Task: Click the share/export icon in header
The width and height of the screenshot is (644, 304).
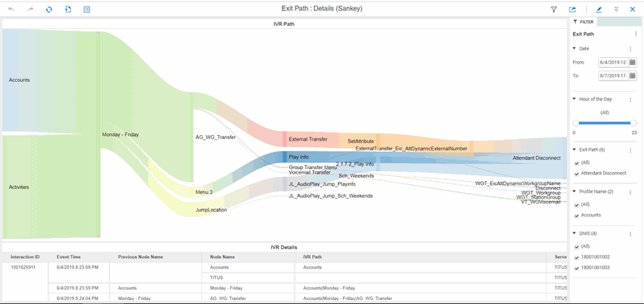Action: pos(572,9)
